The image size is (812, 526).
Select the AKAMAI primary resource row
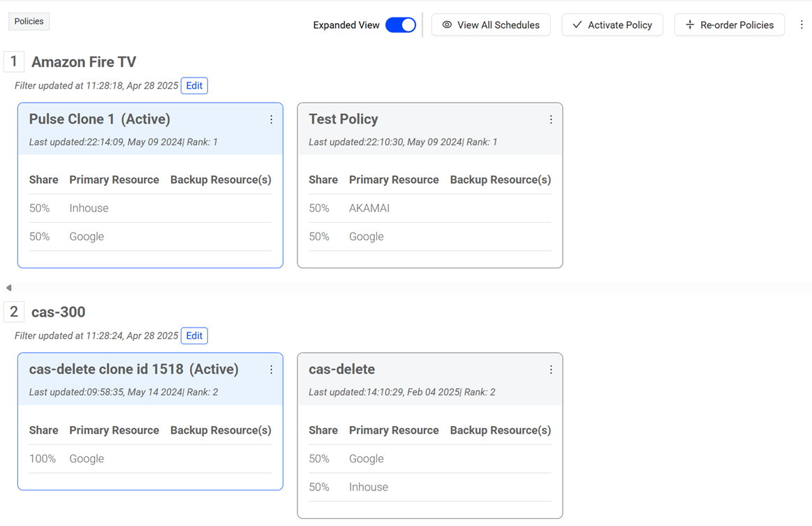(x=369, y=208)
